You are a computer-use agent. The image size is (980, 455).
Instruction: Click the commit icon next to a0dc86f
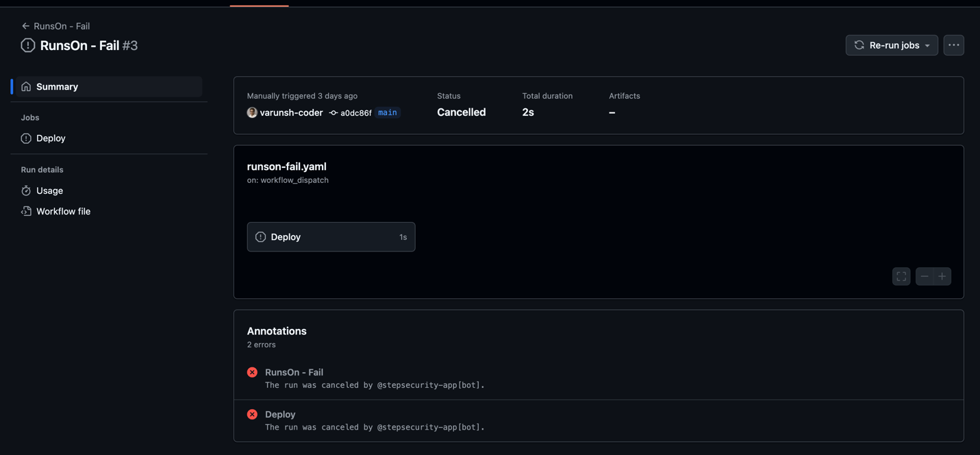tap(334, 113)
